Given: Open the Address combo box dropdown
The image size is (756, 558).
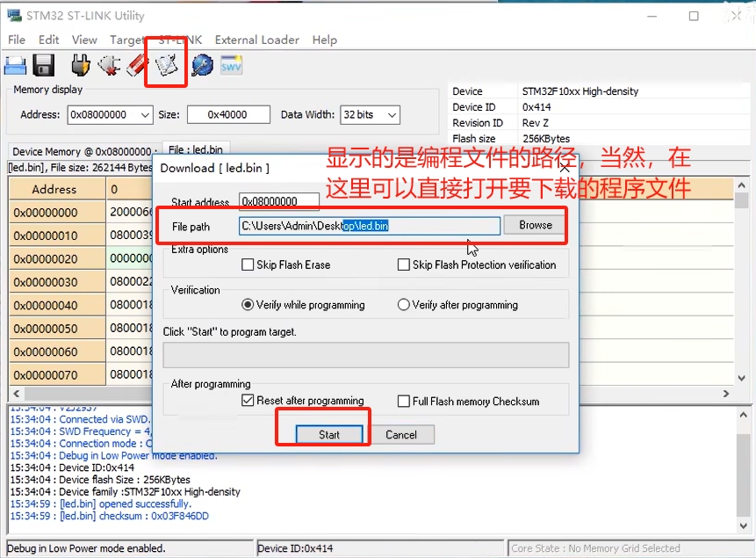Looking at the screenshot, I should click(145, 115).
